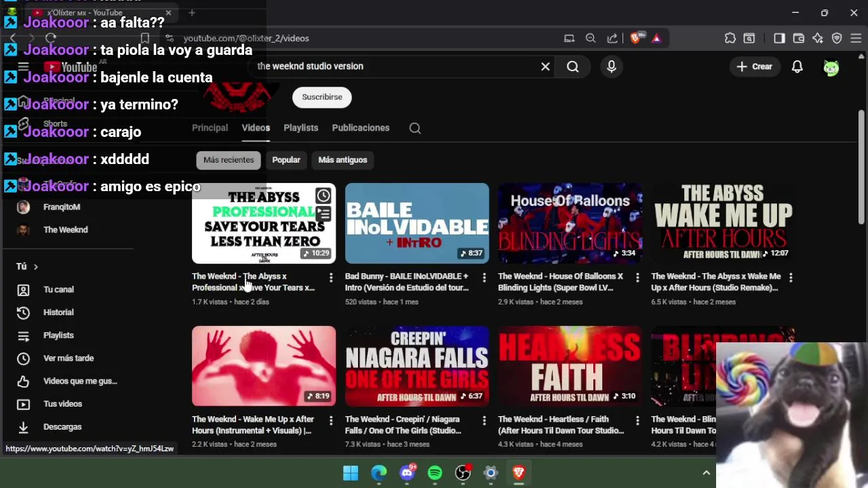The width and height of the screenshot is (868, 488).
Task: Click the YouTube search magnifier button
Action: coord(573,66)
